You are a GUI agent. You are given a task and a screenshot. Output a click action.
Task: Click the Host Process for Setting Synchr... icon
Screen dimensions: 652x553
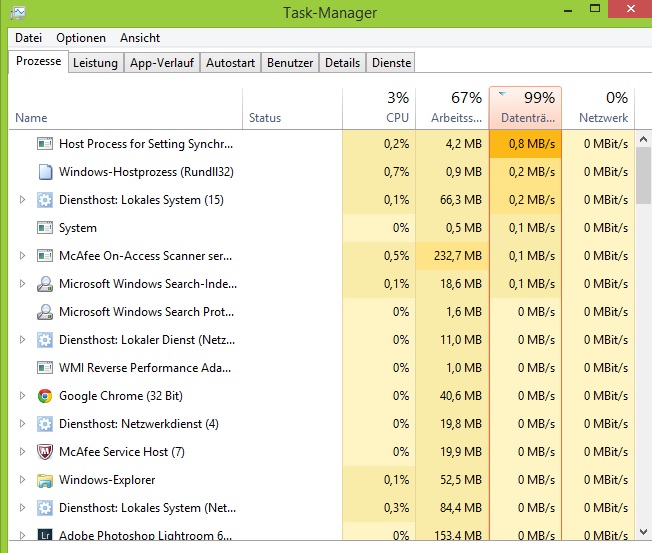pos(45,144)
